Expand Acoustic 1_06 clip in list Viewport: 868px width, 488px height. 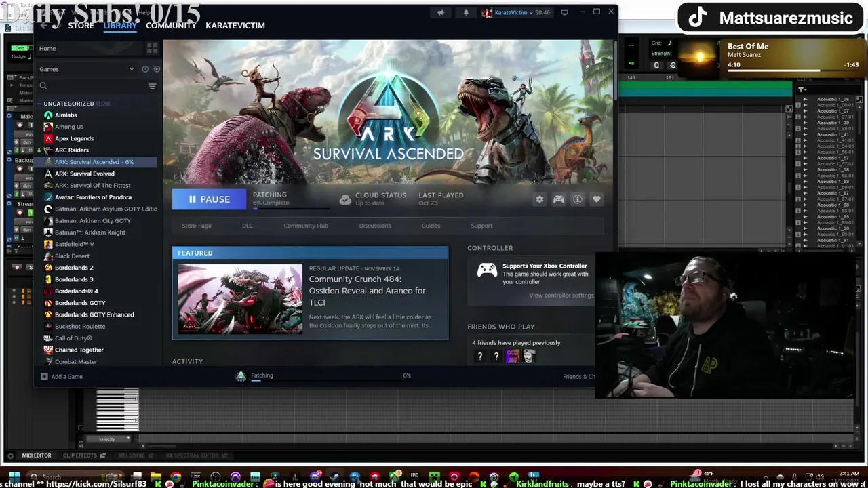pyautogui.click(x=805, y=100)
